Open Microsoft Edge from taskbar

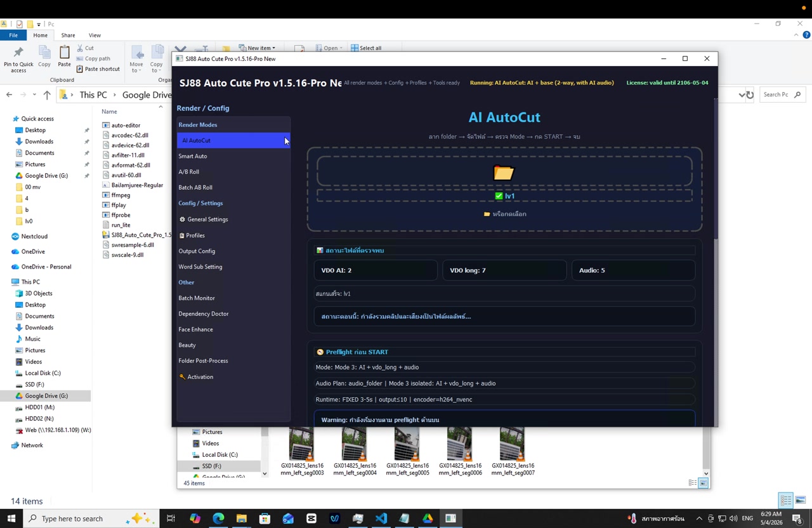click(x=218, y=518)
